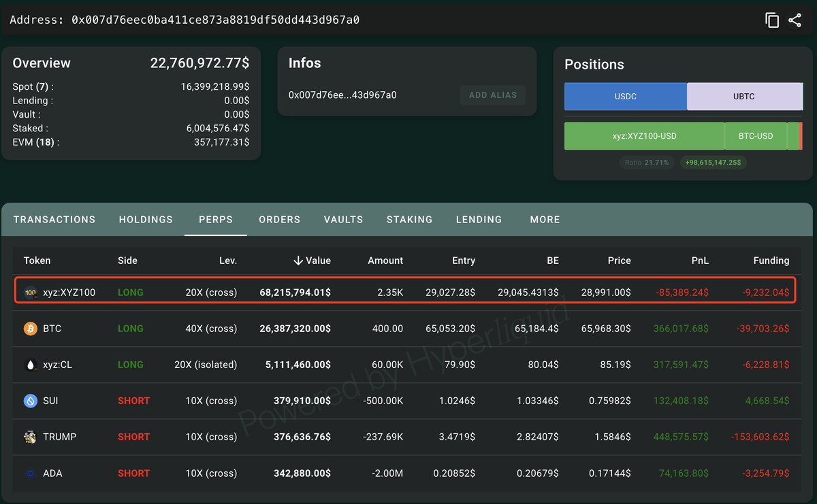The height and width of the screenshot is (504, 817).
Task: Click the ADA token icon
Action: coord(31,473)
